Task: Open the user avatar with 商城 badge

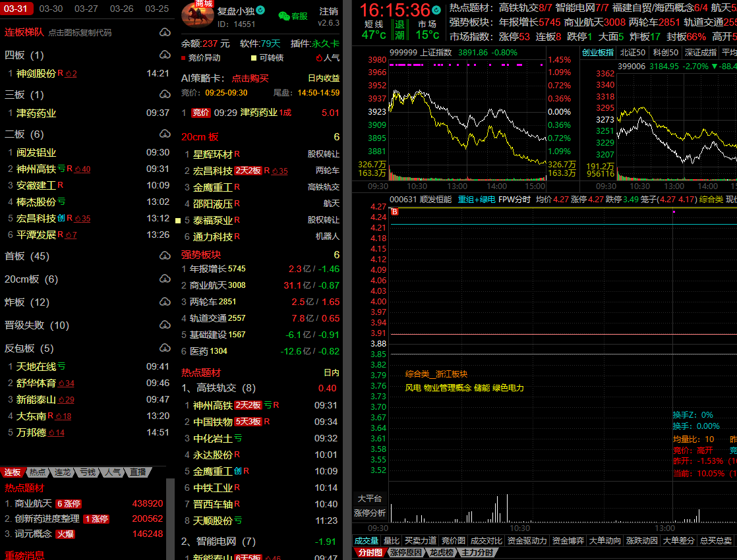Action: [x=197, y=15]
